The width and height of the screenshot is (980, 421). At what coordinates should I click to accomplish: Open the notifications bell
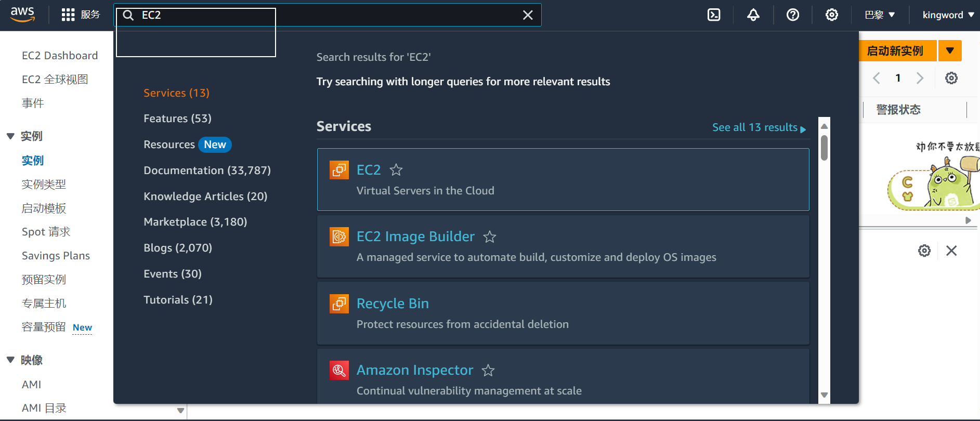(753, 15)
